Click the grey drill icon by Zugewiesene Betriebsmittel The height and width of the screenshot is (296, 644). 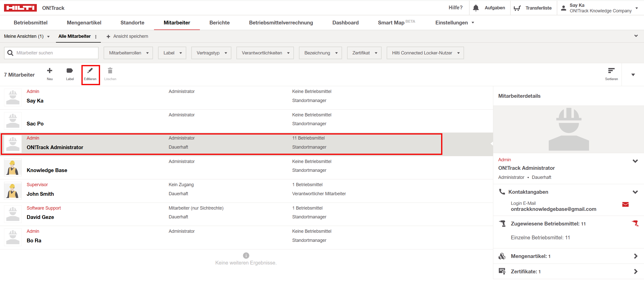tap(502, 223)
